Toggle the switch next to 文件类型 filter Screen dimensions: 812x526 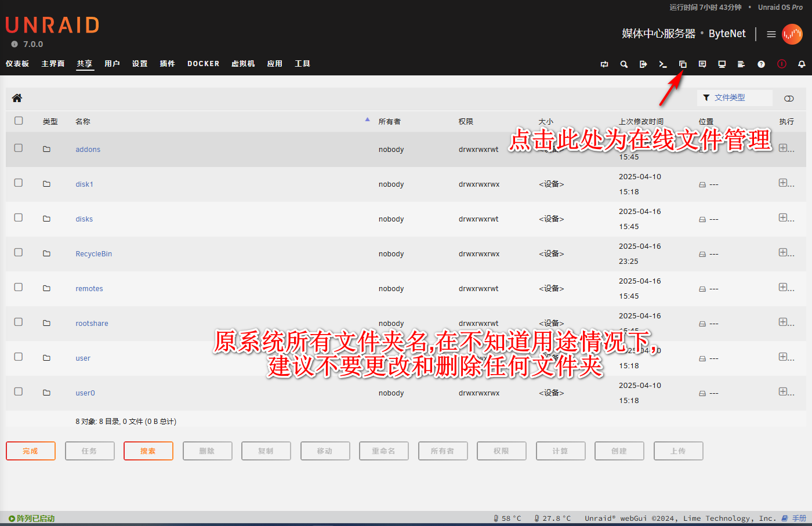click(x=789, y=99)
